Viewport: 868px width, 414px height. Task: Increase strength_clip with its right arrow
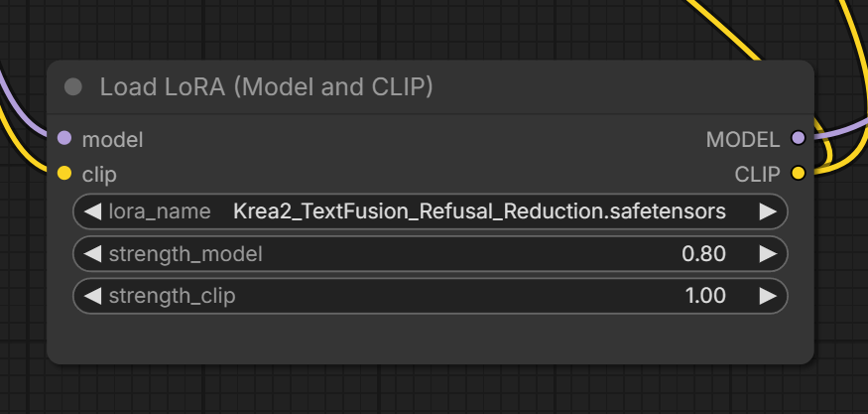click(x=768, y=296)
